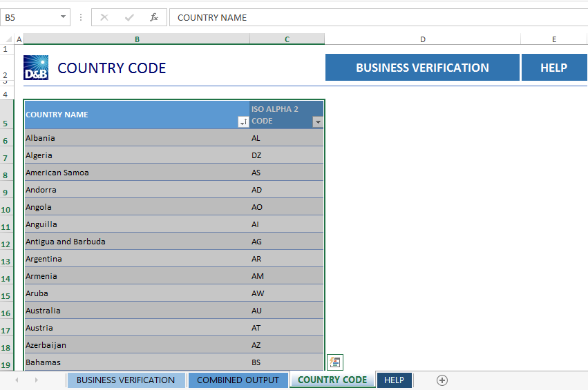Click the AM code cell
588x390 pixels.
pyautogui.click(x=287, y=275)
